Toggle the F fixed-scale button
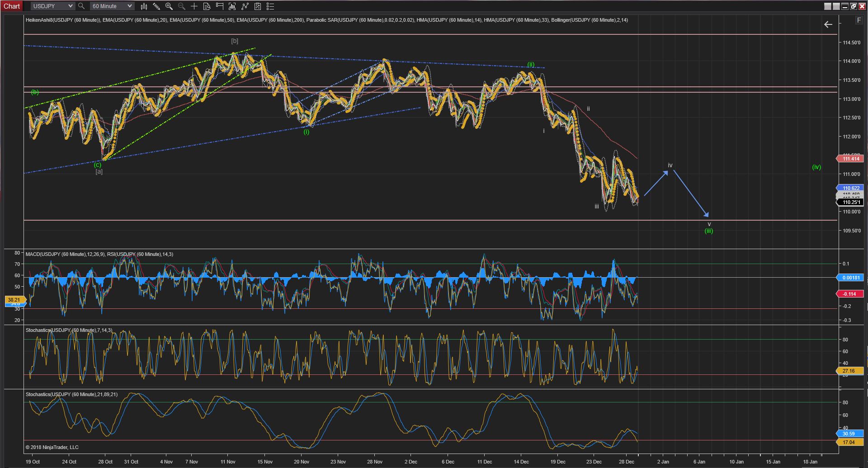This screenshot has height=468, width=868. [859, 20]
